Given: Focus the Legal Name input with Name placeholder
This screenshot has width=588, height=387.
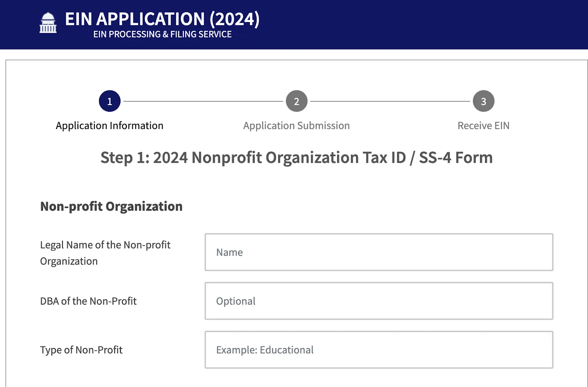Looking at the screenshot, I should (x=379, y=252).
